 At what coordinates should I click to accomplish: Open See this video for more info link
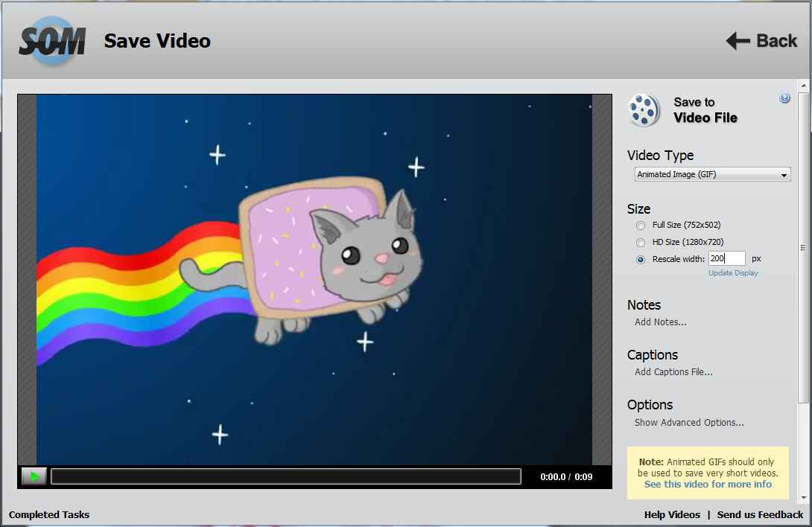point(708,485)
